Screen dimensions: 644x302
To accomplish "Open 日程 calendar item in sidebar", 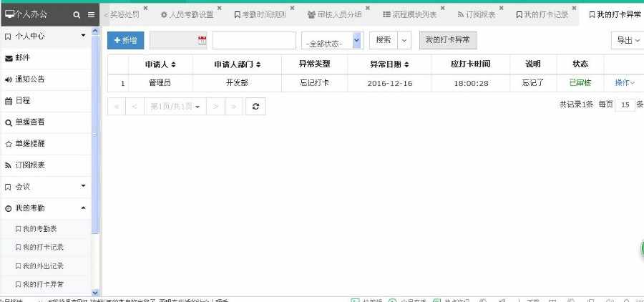I will click(x=46, y=101).
